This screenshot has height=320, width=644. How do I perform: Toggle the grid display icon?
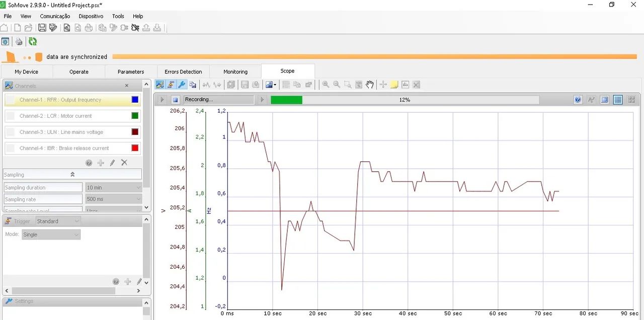[618, 100]
